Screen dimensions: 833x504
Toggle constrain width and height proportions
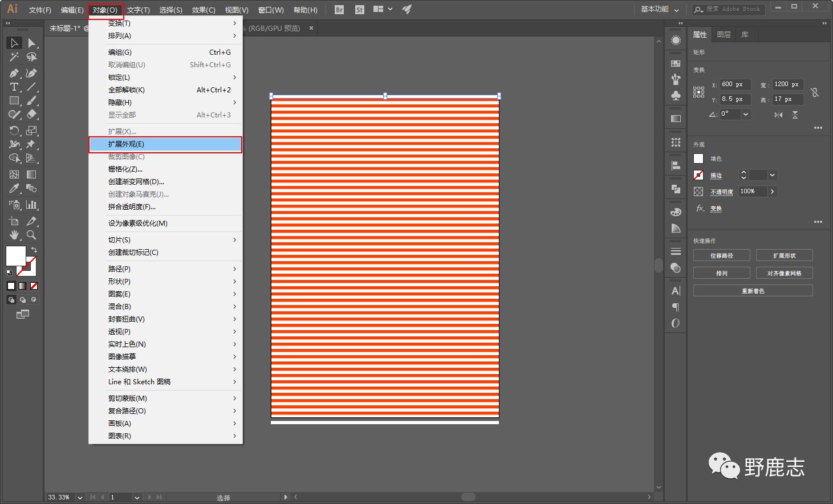click(x=815, y=92)
